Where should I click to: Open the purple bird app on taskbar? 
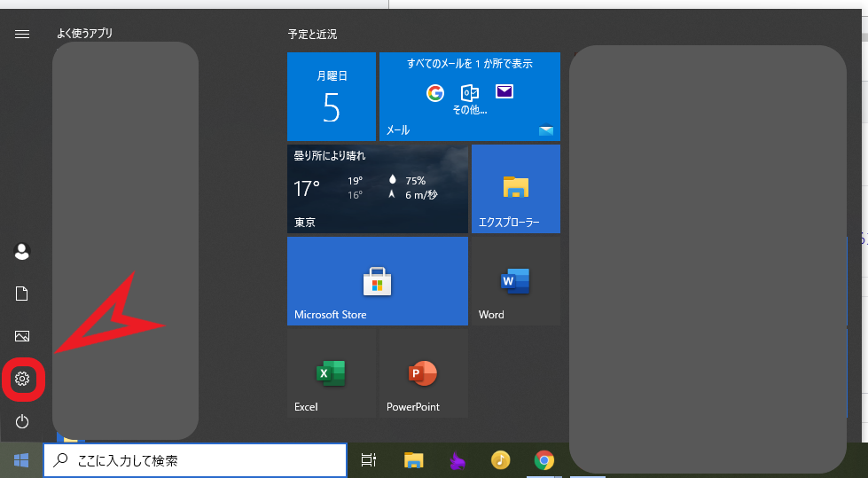(x=457, y=460)
